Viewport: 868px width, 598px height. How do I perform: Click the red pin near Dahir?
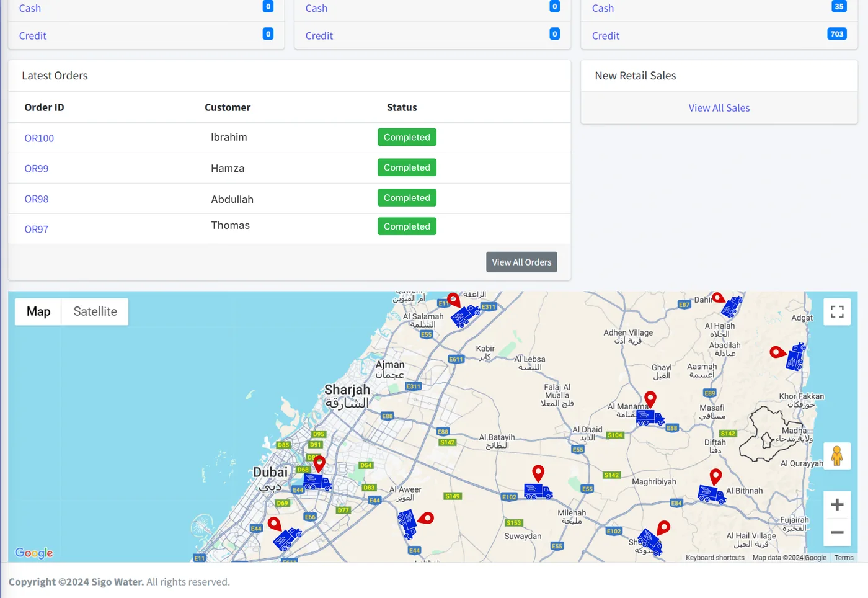[719, 297]
